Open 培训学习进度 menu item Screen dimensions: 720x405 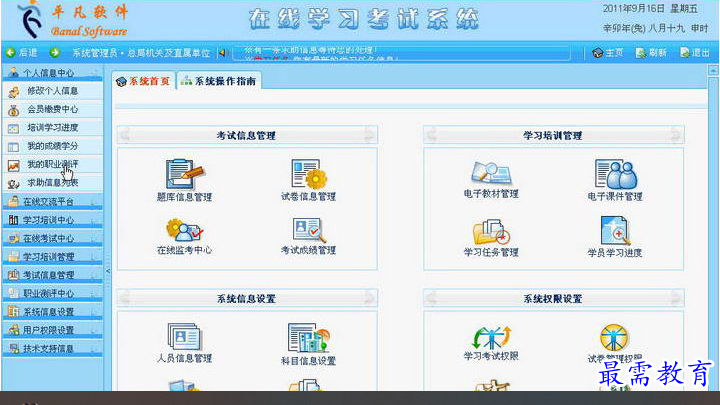[52, 128]
